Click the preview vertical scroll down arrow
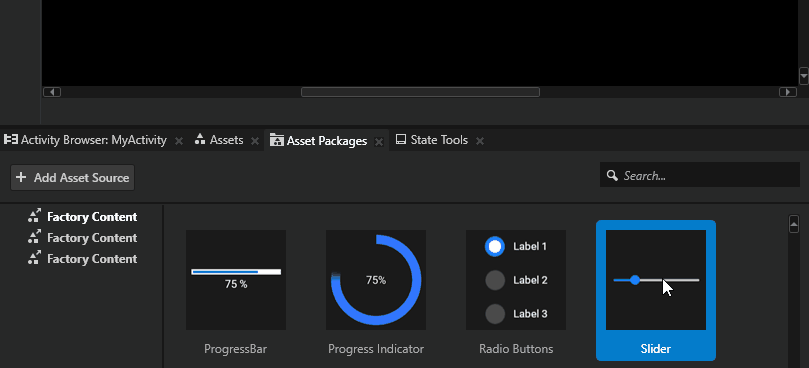809x368 pixels. 803,76
